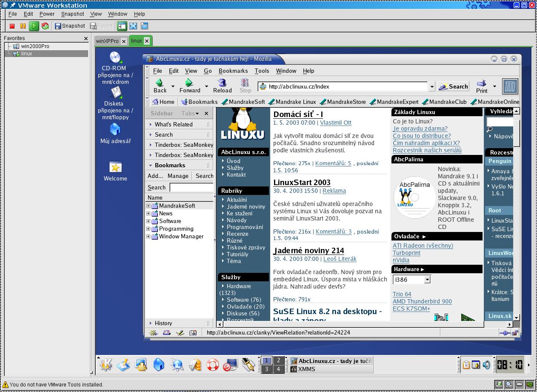This screenshot has width=537, height=392.
Task: Open the LinuxStart 2003 article link
Action: [302, 182]
